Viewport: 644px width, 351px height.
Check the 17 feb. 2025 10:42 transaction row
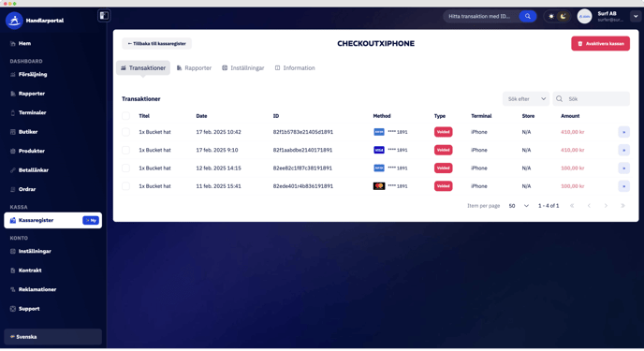125,132
